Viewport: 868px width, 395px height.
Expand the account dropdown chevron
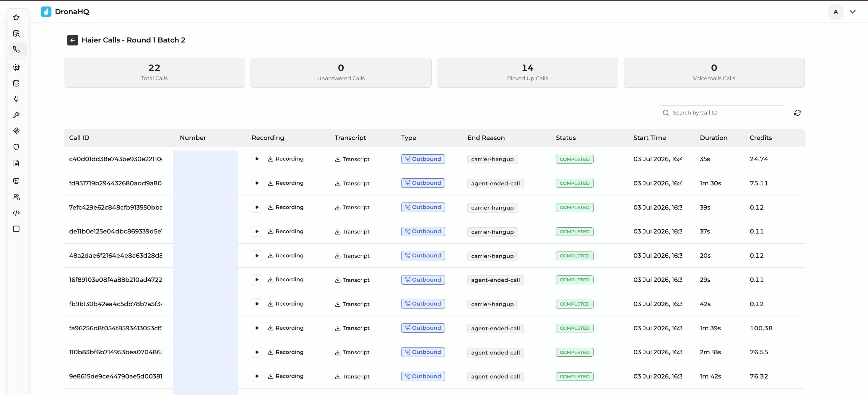tap(852, 12)
